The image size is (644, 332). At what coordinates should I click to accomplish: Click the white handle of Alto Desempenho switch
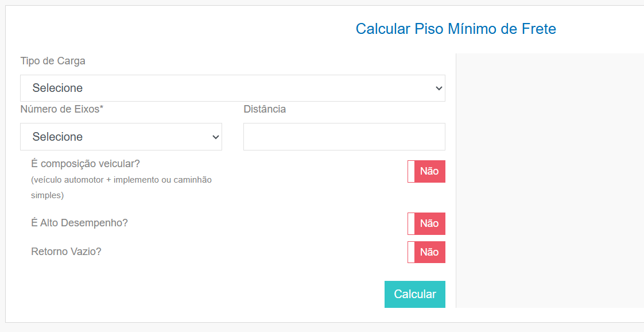tap(411, 223)
